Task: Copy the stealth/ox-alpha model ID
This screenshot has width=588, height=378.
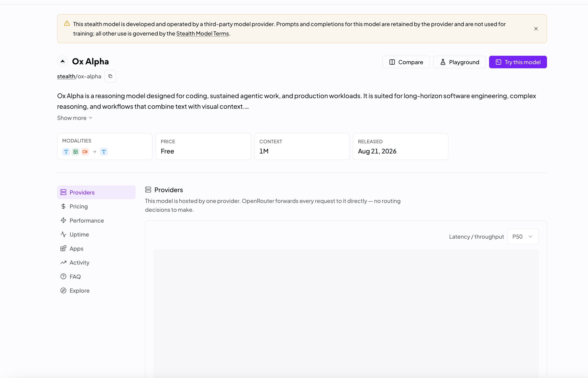Action: pos(110,76)
